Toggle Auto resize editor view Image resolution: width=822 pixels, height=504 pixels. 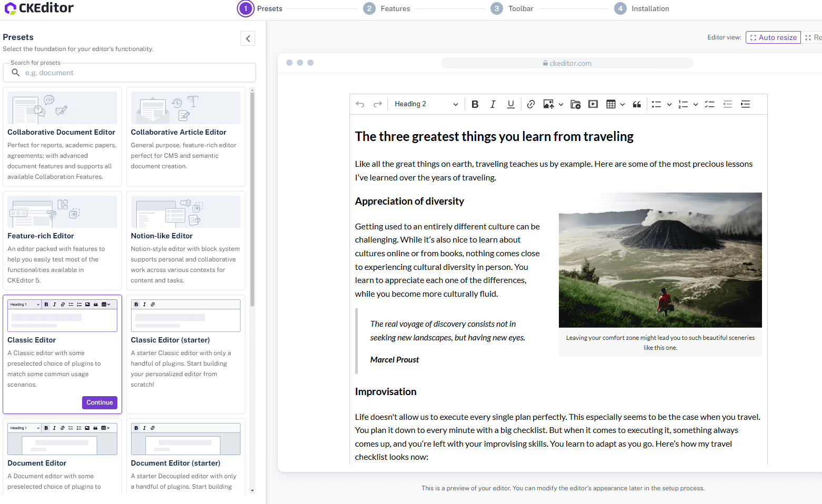click(773, 37)
